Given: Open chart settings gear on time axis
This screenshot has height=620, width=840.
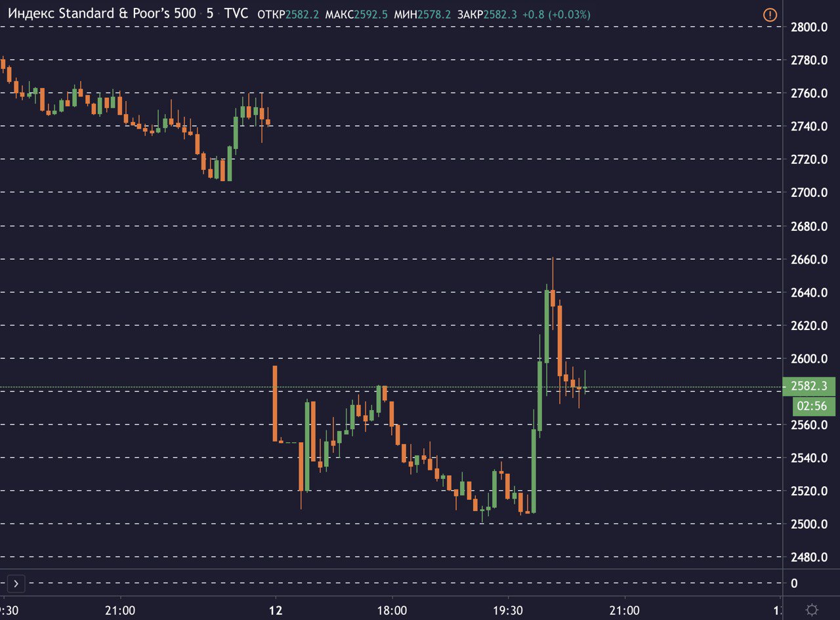Looking at the screenshot, I should 812,610.
